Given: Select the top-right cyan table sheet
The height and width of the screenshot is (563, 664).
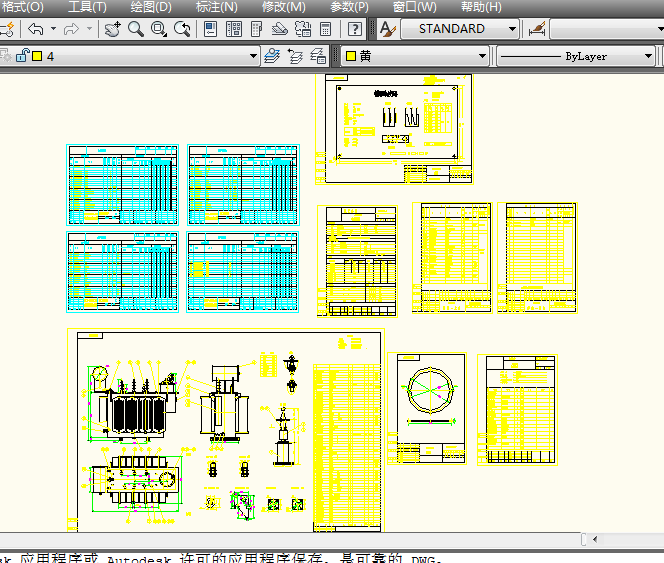Looking at the screenshot, I should coord(243,185).
